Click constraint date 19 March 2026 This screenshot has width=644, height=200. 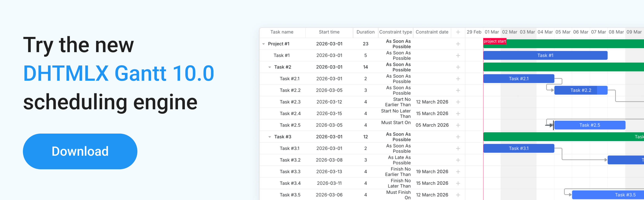tap(432, 171)
